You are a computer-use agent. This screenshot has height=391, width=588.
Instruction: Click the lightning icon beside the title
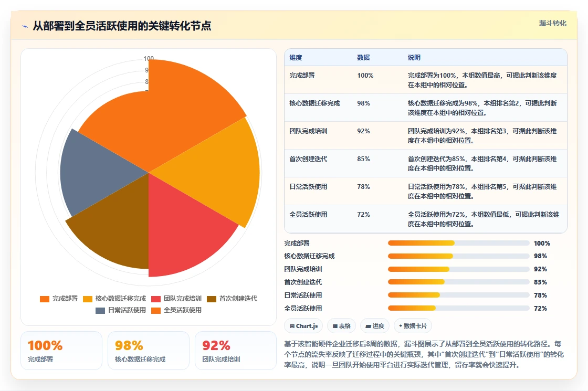(x=25, y=26)
